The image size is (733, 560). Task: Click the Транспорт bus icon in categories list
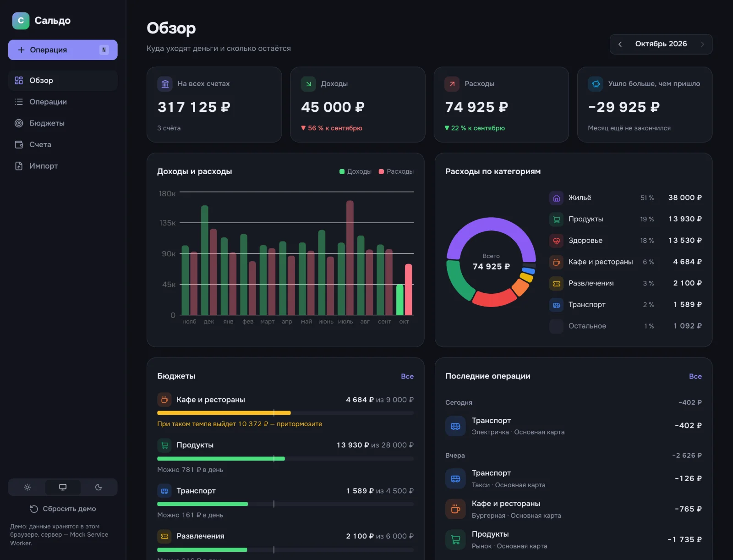point(557,305)
